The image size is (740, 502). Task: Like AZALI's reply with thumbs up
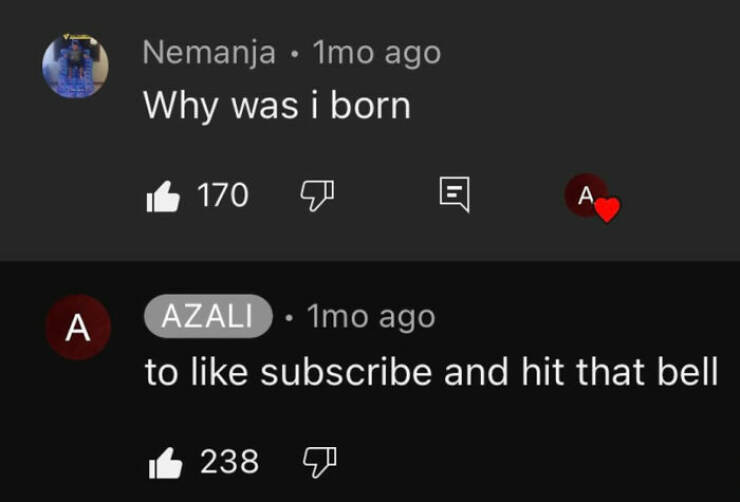pyautogui.click(x=163, y=462)
